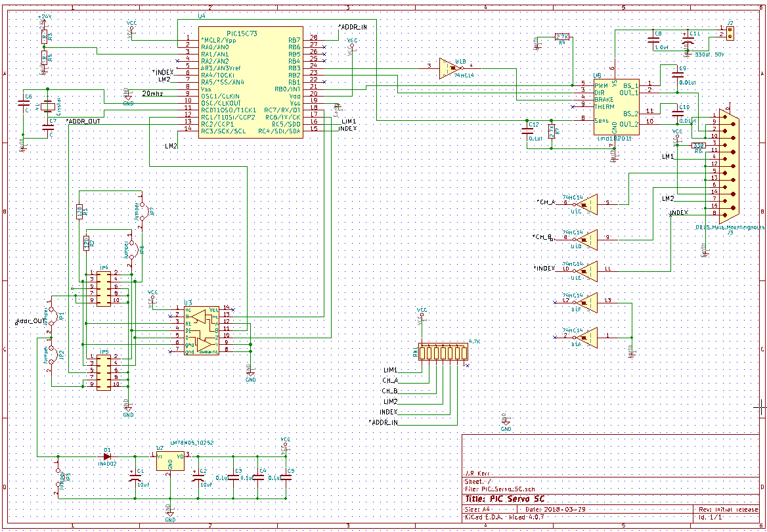
Task: Select the 10uf capacitor C2
Action: coord(198,477)
